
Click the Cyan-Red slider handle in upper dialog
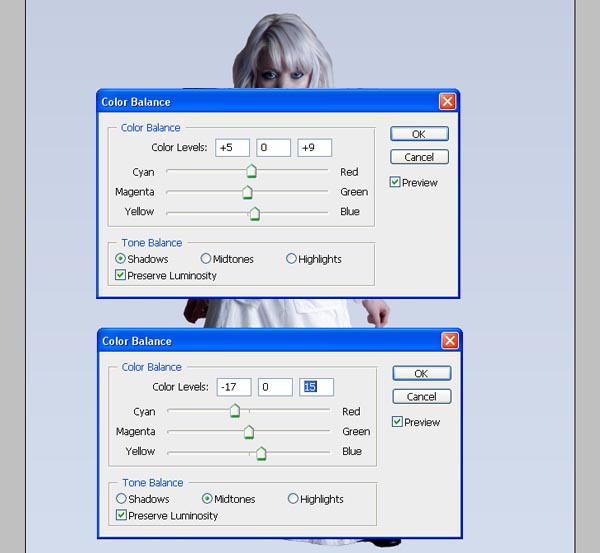(x=251, y=171)
